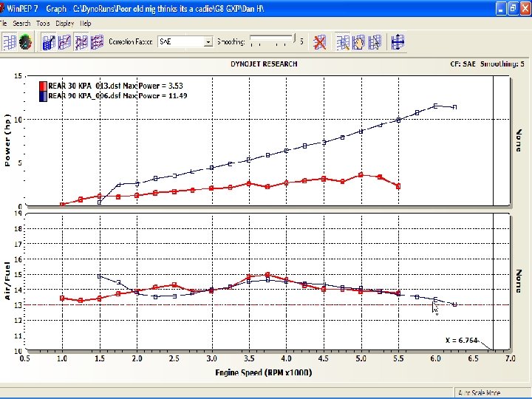532x399 pixels.
Task: Open the Help menu
Action: [x=86, y=24]
